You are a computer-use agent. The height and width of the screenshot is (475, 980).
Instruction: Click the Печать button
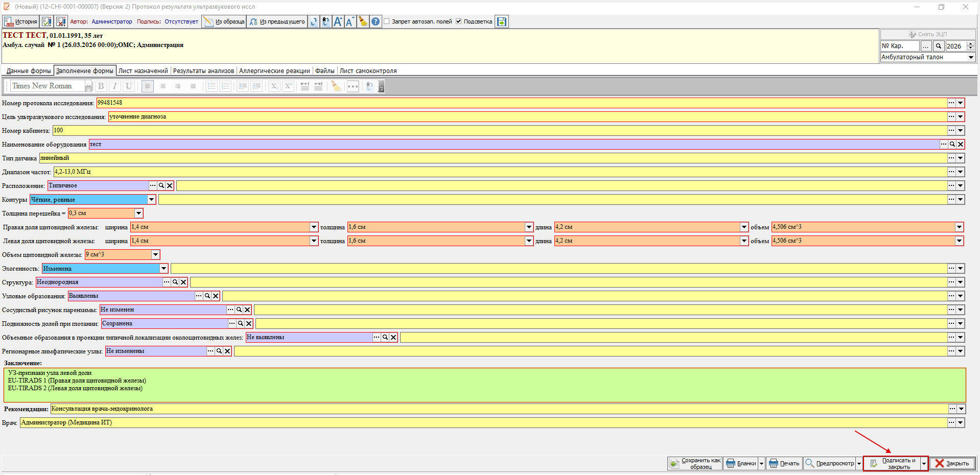784,464
